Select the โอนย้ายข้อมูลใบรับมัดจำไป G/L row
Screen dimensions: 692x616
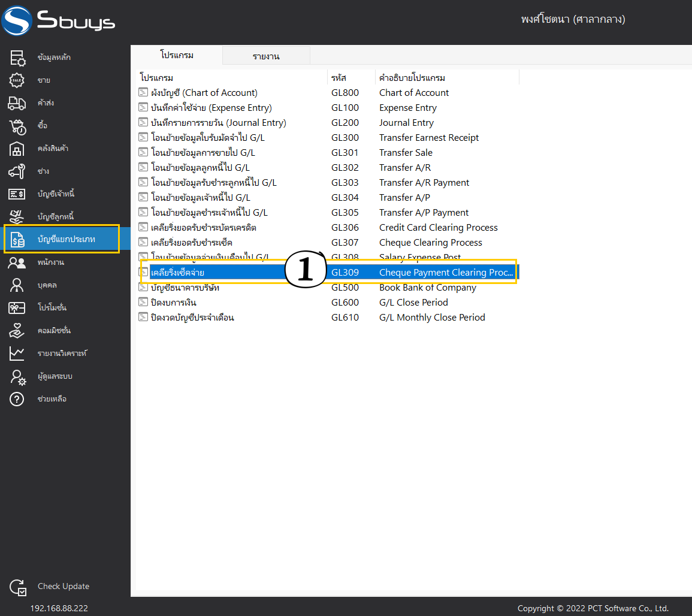(329, 138)
